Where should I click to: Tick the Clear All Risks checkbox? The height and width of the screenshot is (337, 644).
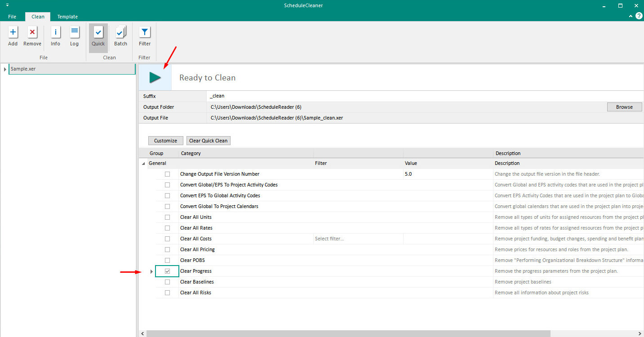(167, 293)
